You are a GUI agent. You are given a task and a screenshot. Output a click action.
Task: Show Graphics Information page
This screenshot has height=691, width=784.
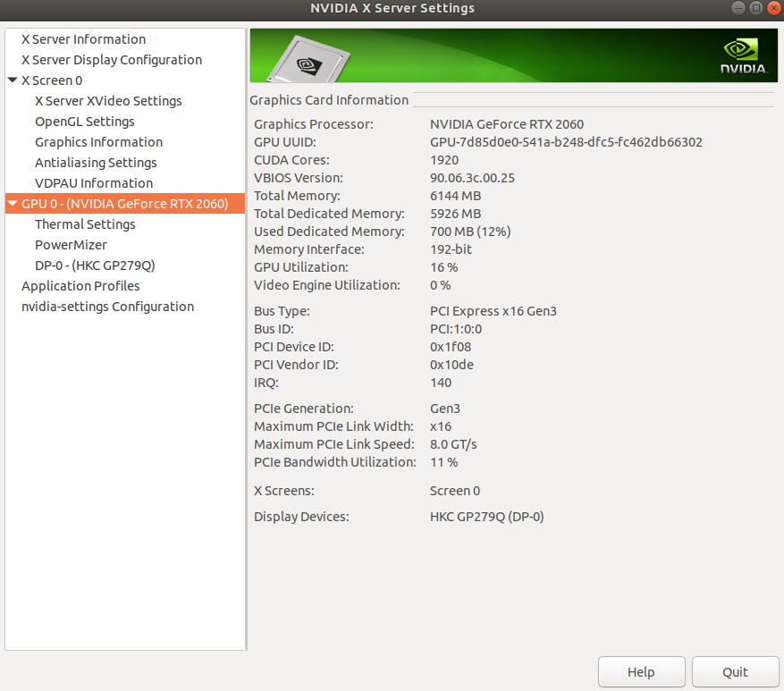pos(98,142)
